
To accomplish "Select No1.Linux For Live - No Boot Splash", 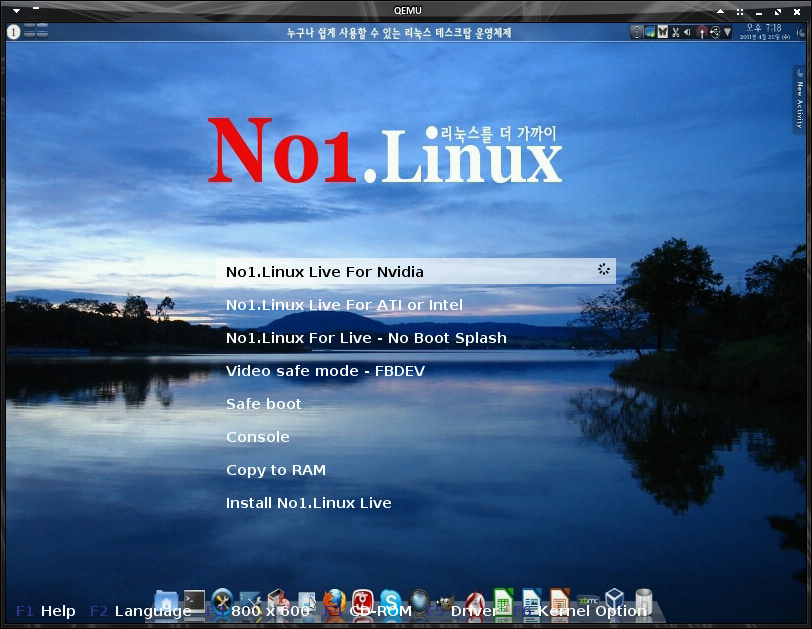I will coord(366,338).
